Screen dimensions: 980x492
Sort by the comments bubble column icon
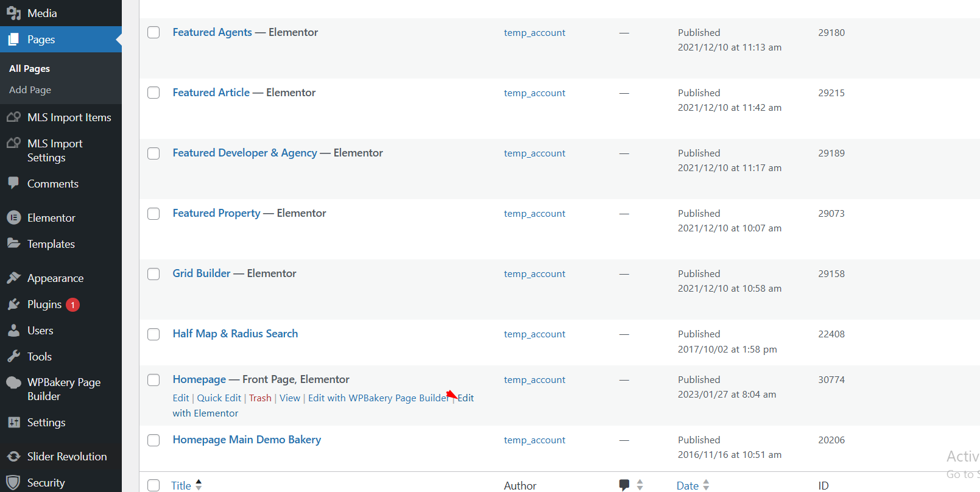click(x=624, y=485)
